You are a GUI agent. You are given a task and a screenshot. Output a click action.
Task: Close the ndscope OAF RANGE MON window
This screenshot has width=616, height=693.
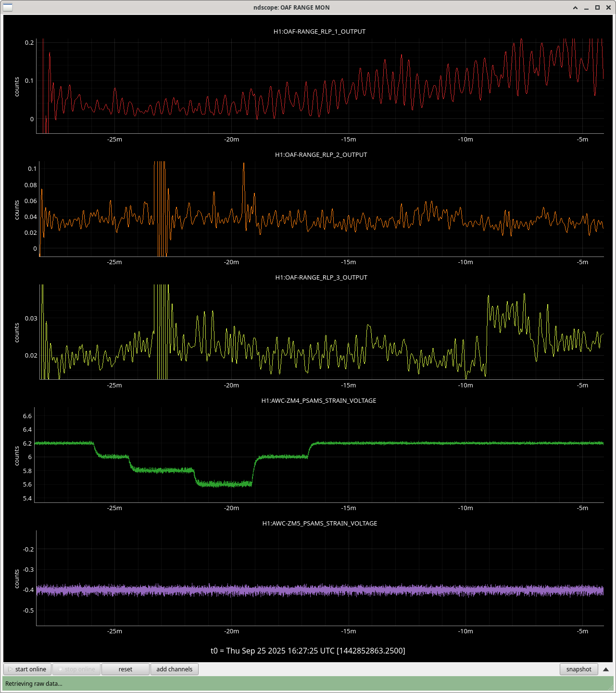point(608,7)
